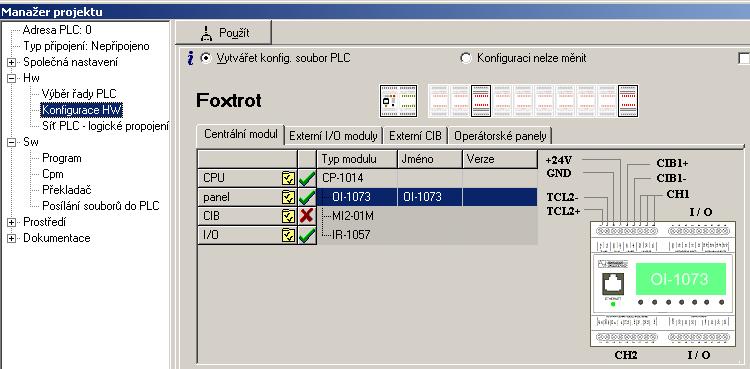
Task: Expand the Dokumentace tree node
Action: 11,238
